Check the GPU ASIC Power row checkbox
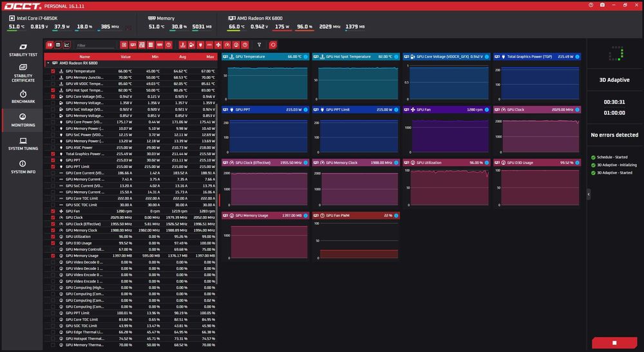The height and width of the screenshot is (352, 644). (53, 147)
